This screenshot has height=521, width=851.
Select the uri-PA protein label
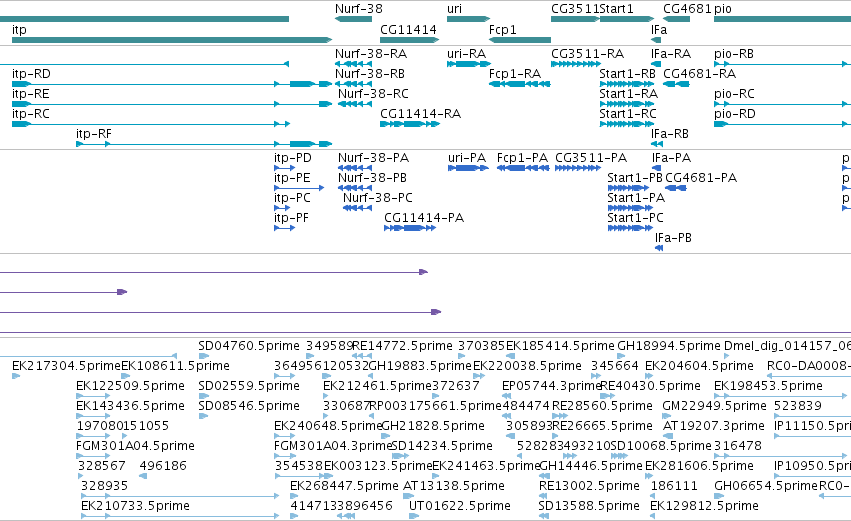[x=467, y=158]
